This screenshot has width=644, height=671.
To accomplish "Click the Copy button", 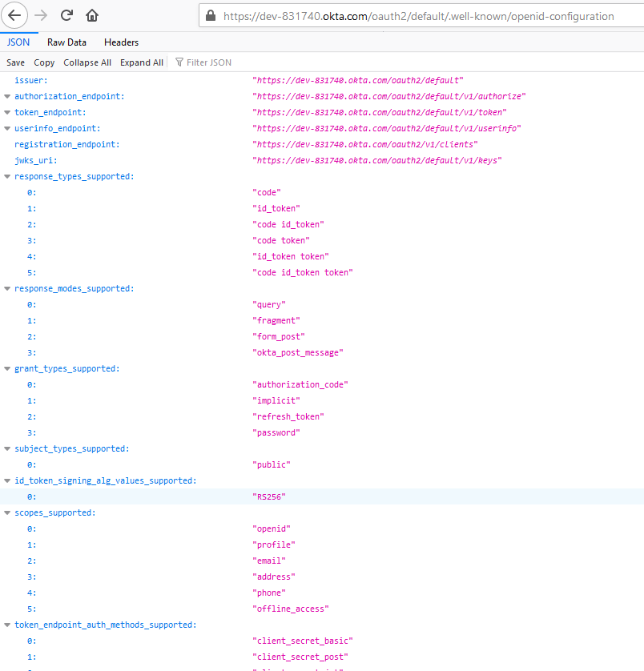I will coord(44,62).
